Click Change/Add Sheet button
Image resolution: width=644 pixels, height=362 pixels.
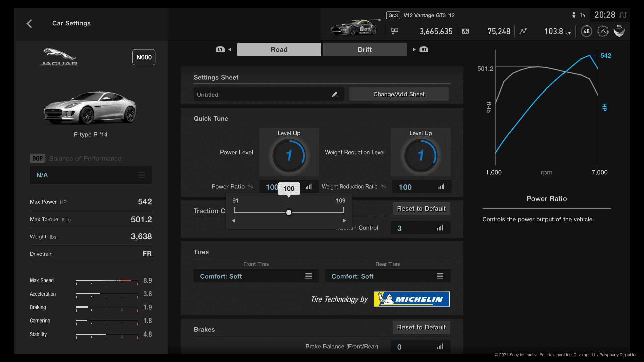coord(399,94)
